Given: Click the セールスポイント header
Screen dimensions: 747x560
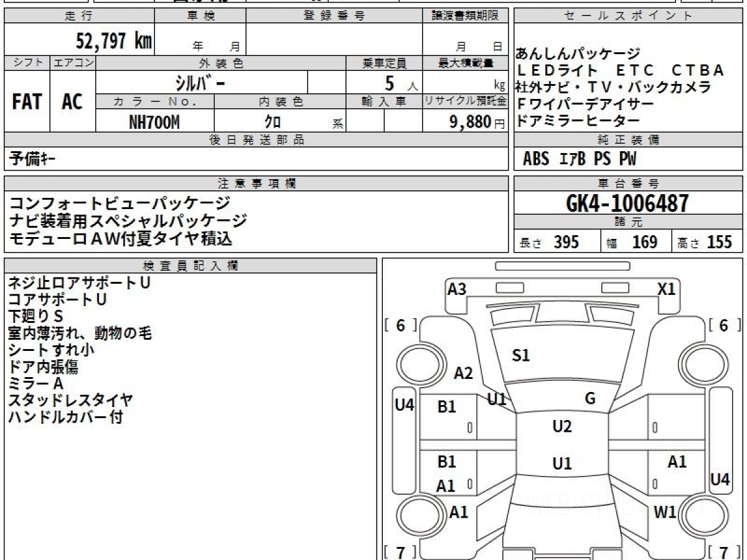Looking at the screenshot, I should 629,16.
